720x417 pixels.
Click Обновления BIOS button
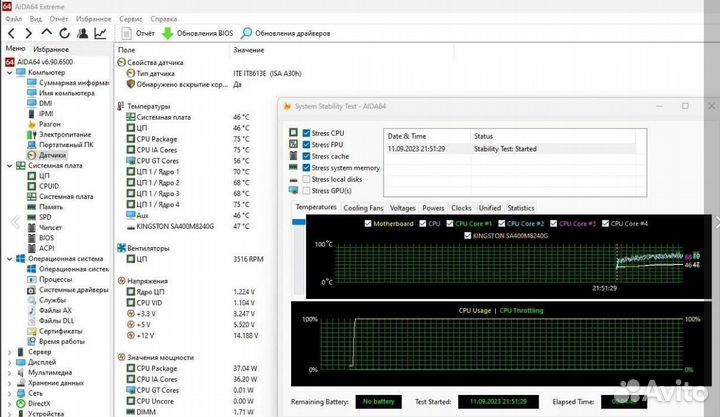(198, 33)
